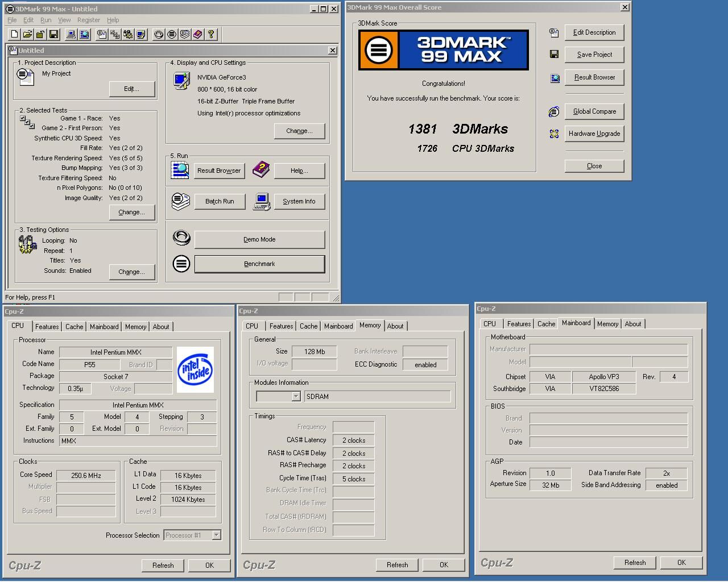Click Help... button in Run section

300,171
